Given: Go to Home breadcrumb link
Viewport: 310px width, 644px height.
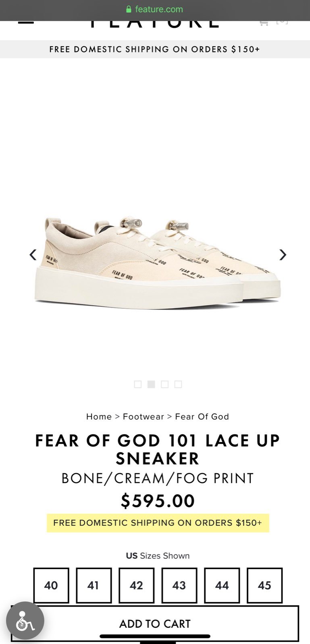Looking at the screenshot, I should (99, 417).
